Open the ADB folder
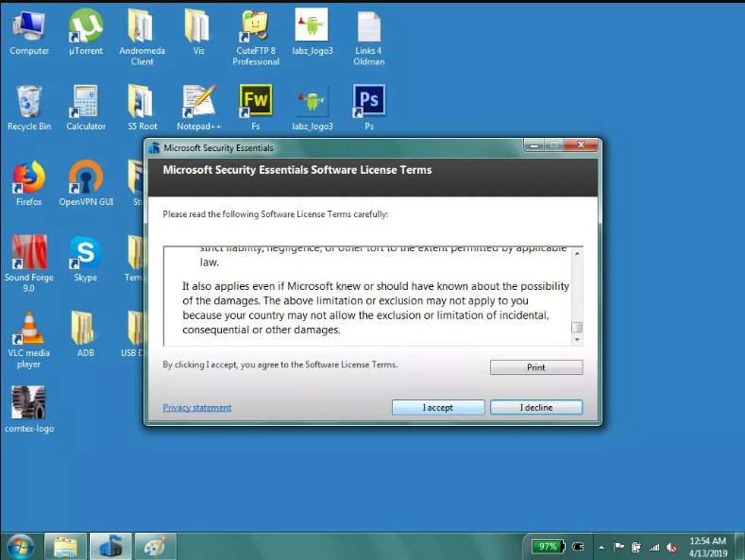This screenshot has height=560, width=745. (x=86, y=334)
